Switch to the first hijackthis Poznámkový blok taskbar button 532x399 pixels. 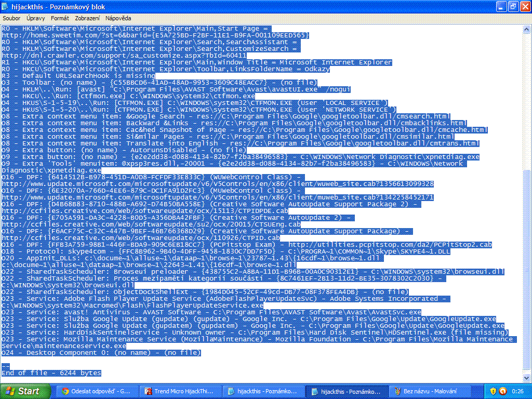coord(263,391)
